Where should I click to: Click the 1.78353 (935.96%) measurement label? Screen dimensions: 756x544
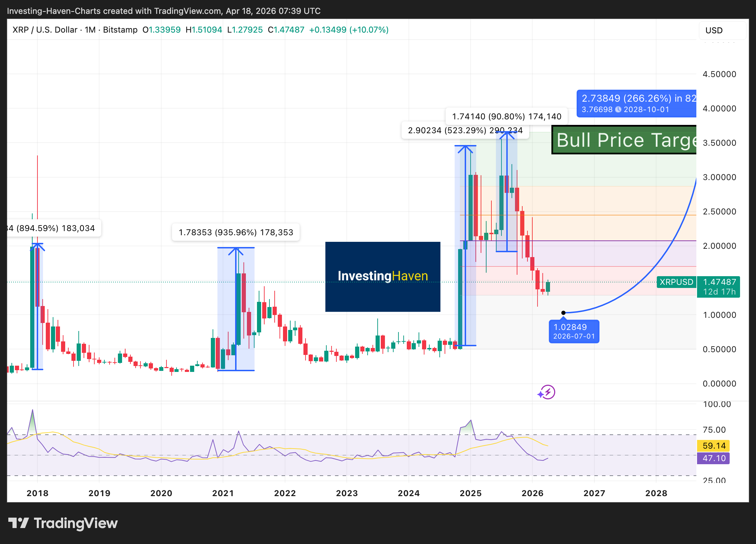236,232
